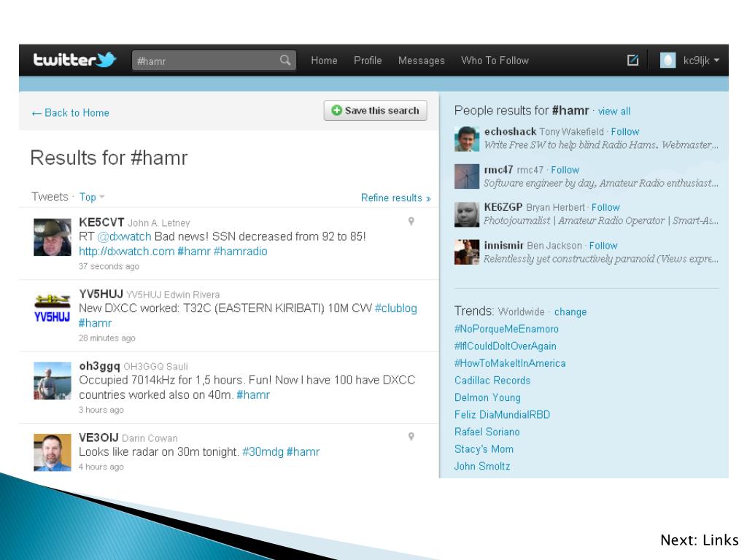747x560 pixels.
Task: Click Save this search button
Action: coord(376,111)
